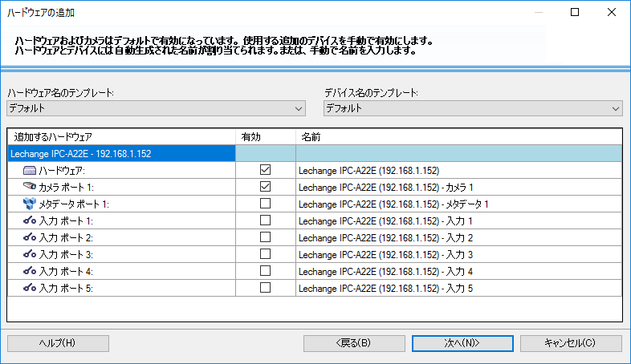This screenshot has height=364, width=631.
Task: Click the input icon for 入力 ポート 2
Action: click(x=30, y=237)
